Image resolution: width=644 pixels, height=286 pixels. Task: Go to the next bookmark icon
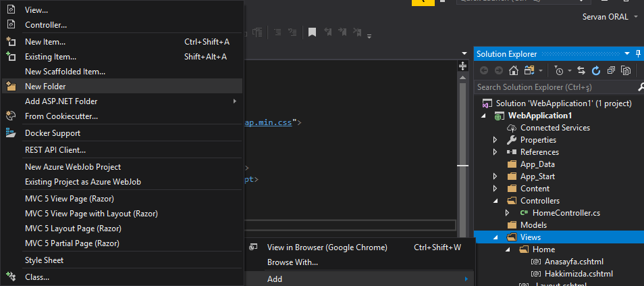point(342,32)
